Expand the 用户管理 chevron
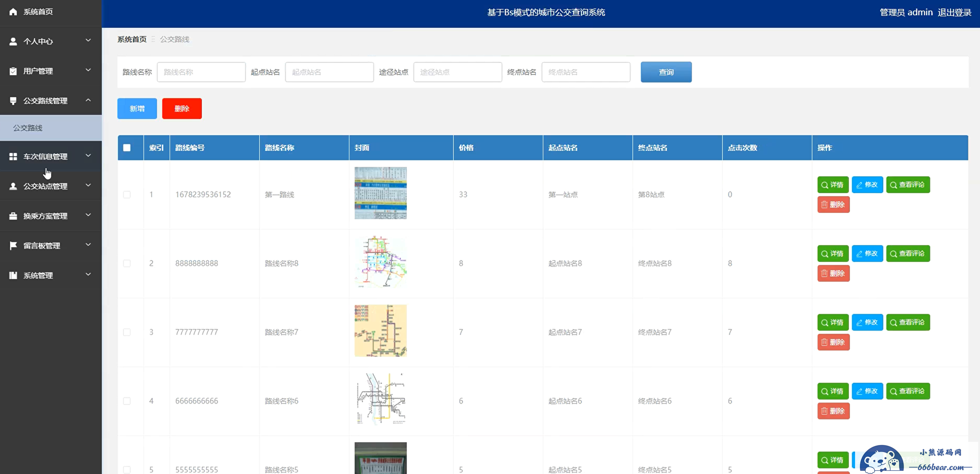This screenshot has width=980, height=474. pyautogui.click(x=88, y=70)
